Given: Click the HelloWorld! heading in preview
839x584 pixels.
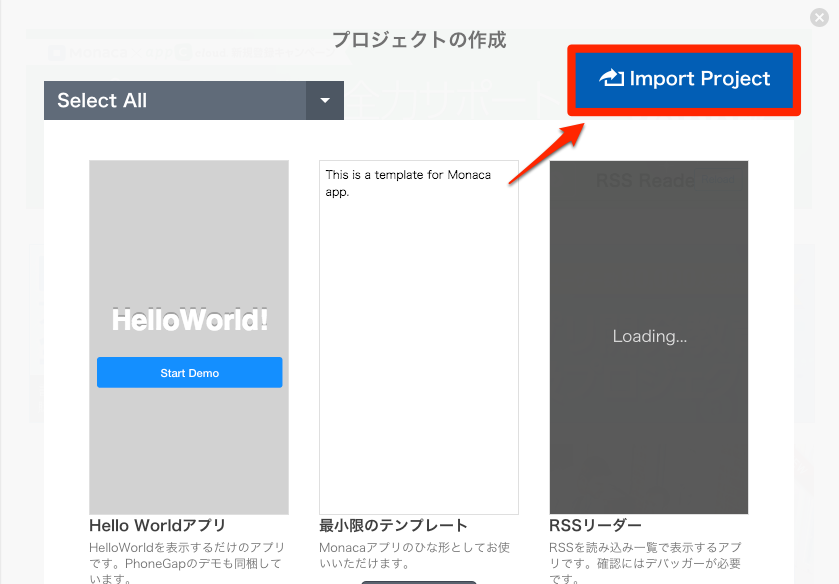Looking at the screenshot, I should click(x=189, y=321).
